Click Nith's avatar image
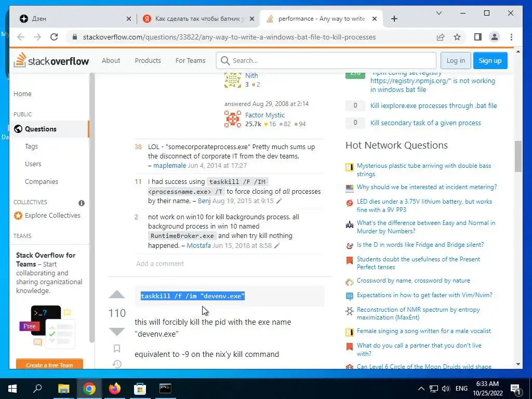Image resolution: width=532 pixels, height=399 pixels. tap(232, 80)
